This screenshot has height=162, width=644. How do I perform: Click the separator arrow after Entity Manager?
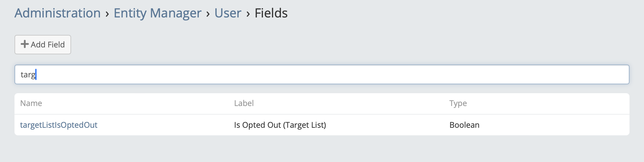pos(208,13)
